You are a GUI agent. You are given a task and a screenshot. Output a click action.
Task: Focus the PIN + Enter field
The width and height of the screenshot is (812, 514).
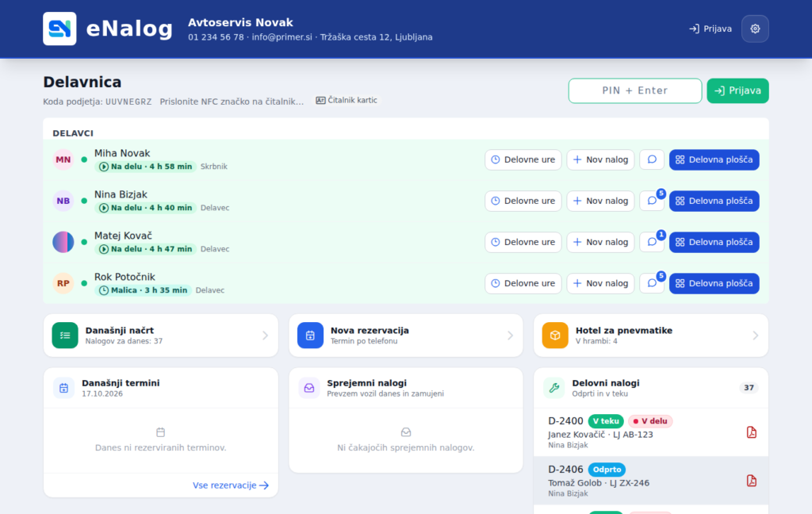pyautogui.click(x=635, y=90)
